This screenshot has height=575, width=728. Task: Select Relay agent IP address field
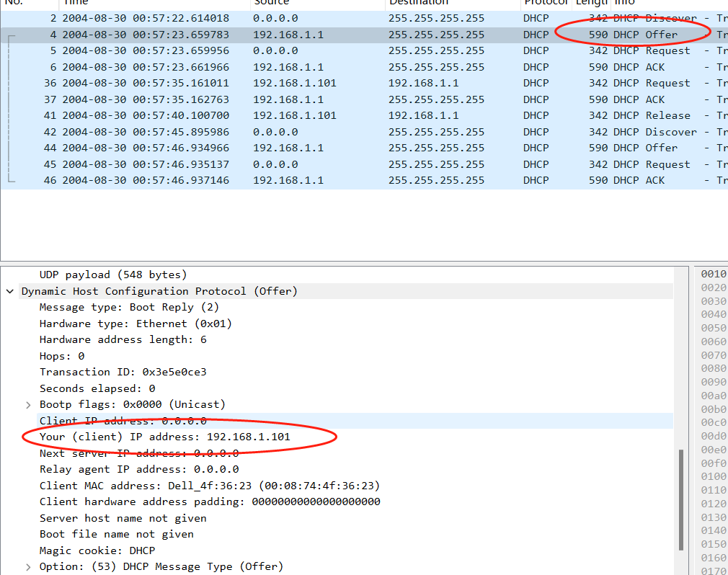(x=138, y=469)
